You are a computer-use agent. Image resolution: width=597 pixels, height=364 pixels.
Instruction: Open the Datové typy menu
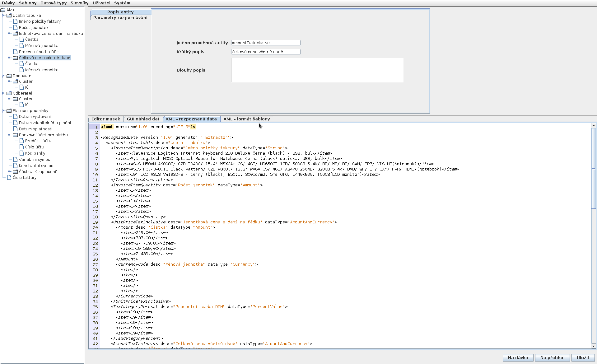pyautogui.click(x=54, y=3)
